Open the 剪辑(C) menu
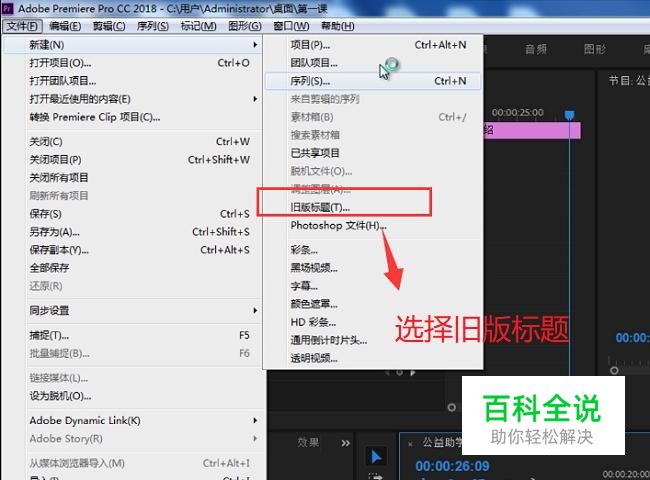Screen dimensions: 650x480 pos(109,26)
